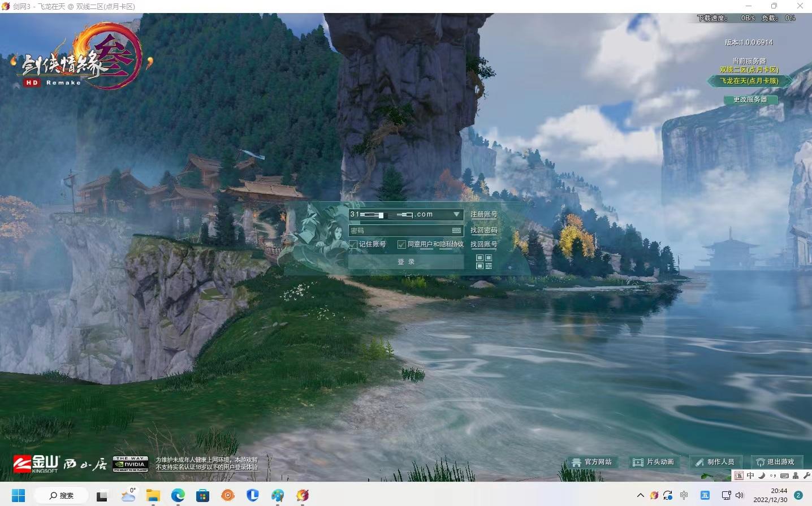Expand the saved account dropdown arrow
Image resolution: width=812 pixels, height=506 pixels.
[x=456, y=214]
